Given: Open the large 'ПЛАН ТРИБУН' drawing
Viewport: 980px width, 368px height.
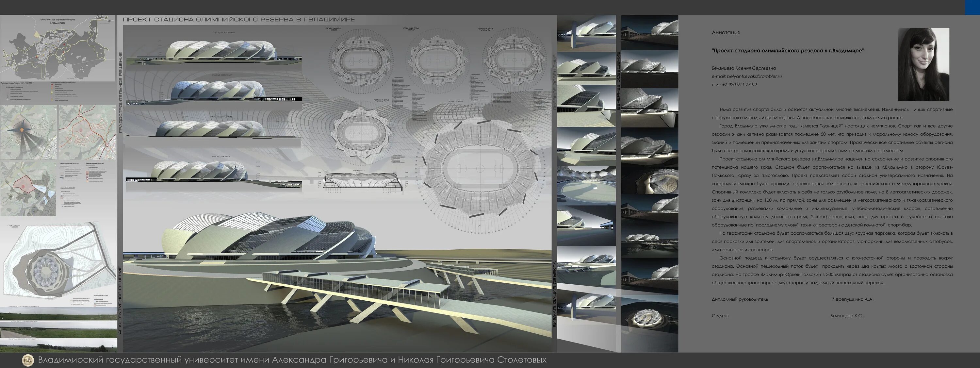Looking at the screenshot, I should coord(480,169).
